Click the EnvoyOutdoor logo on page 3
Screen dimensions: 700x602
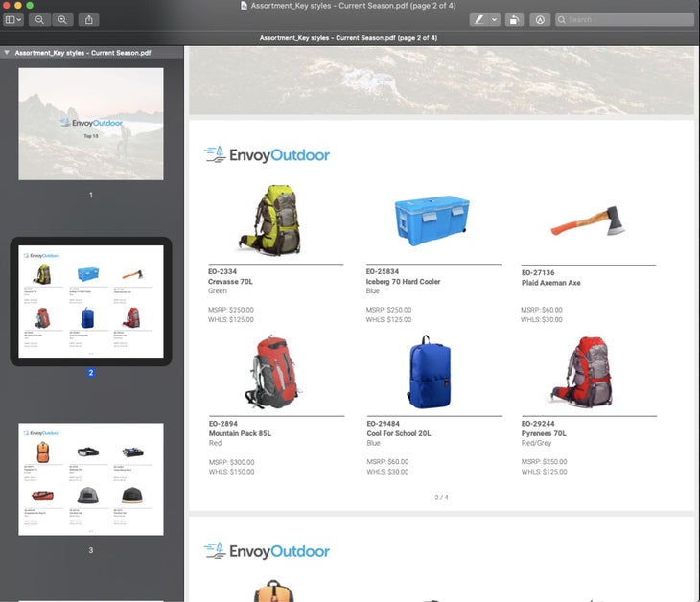pos(267,550)
